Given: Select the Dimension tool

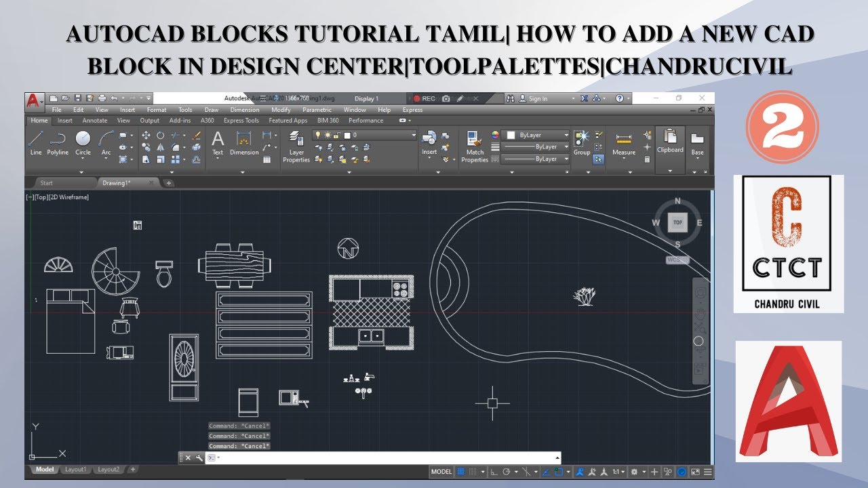Looking at the screenshot, I should 244,143.
